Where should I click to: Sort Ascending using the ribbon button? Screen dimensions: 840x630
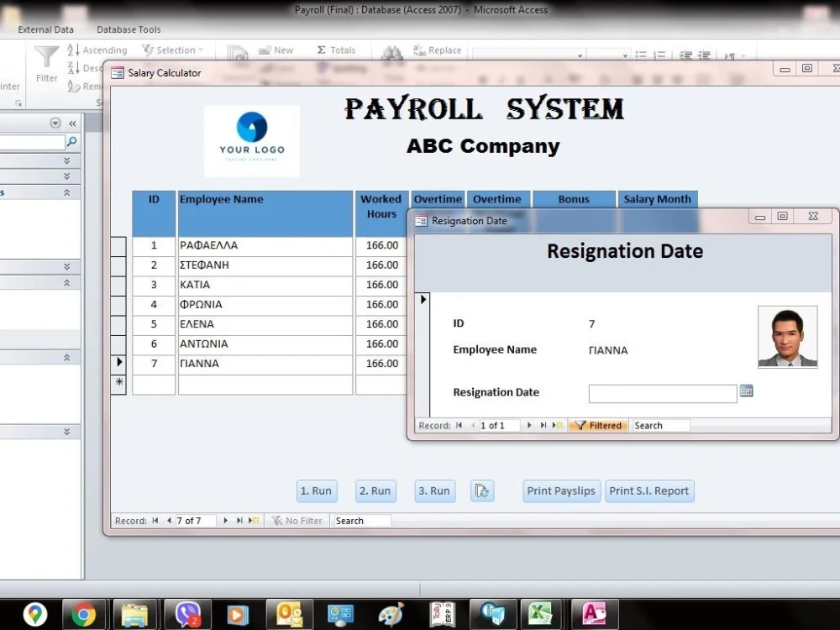(x=97, y=50)
